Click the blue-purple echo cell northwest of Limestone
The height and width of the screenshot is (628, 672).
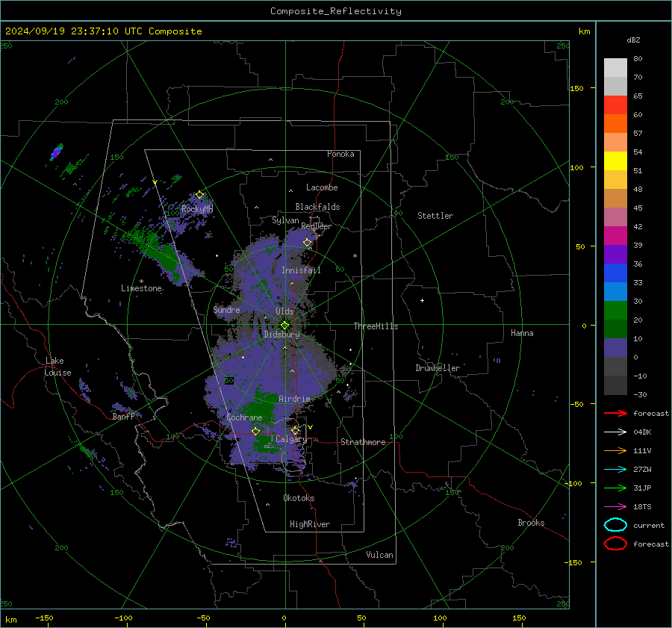tap(57, 152)
